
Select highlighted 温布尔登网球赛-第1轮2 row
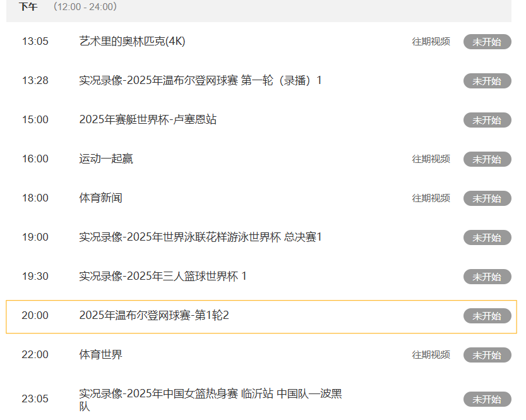click(261, 316)
